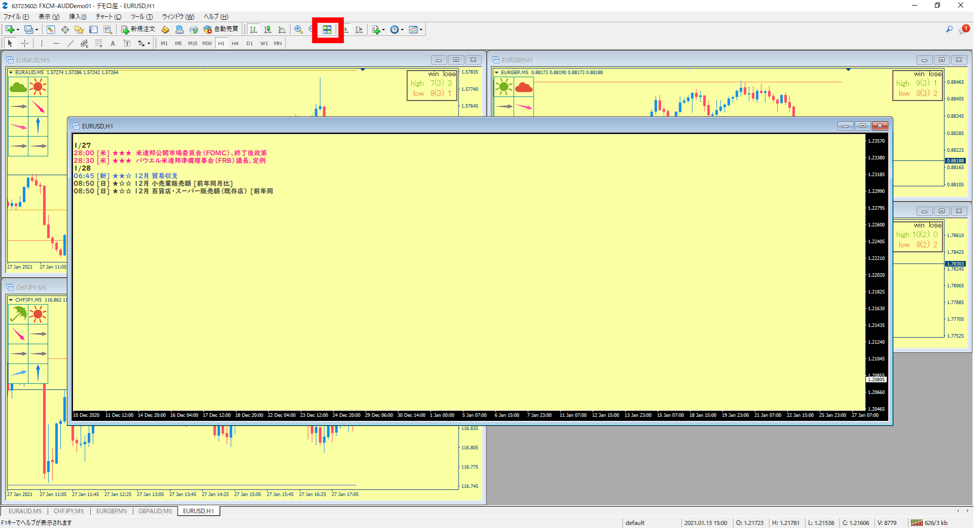Open notifications icon with red badge

964,29
